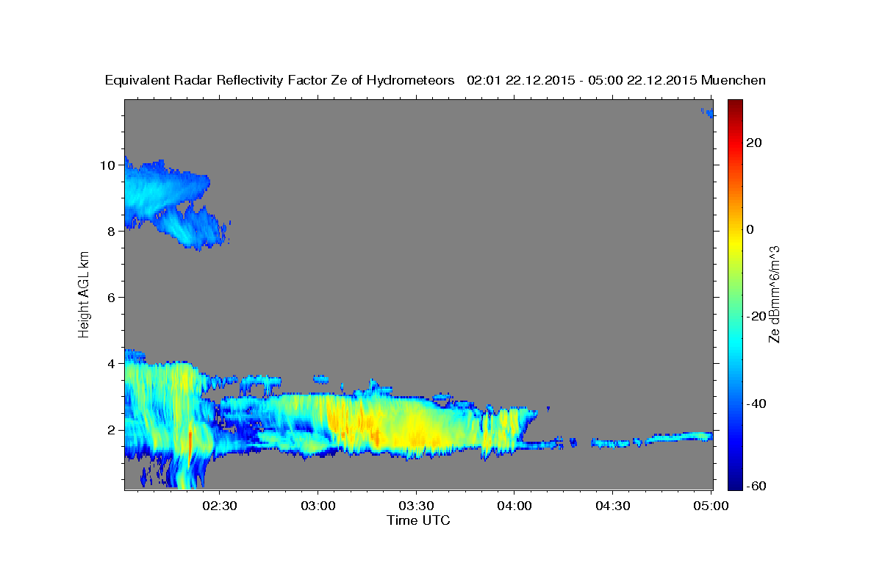Viewport: 882px width, 588px height.
Task: Click the 04:30 time tick label
Action: click(x=612, y=506)
